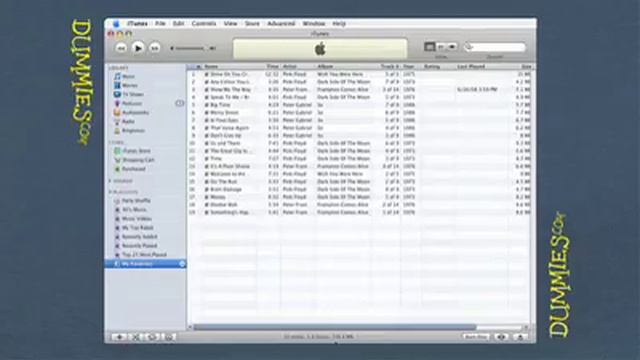Sort by the Artist column header

pyautogui.click(x=298, y=66)
